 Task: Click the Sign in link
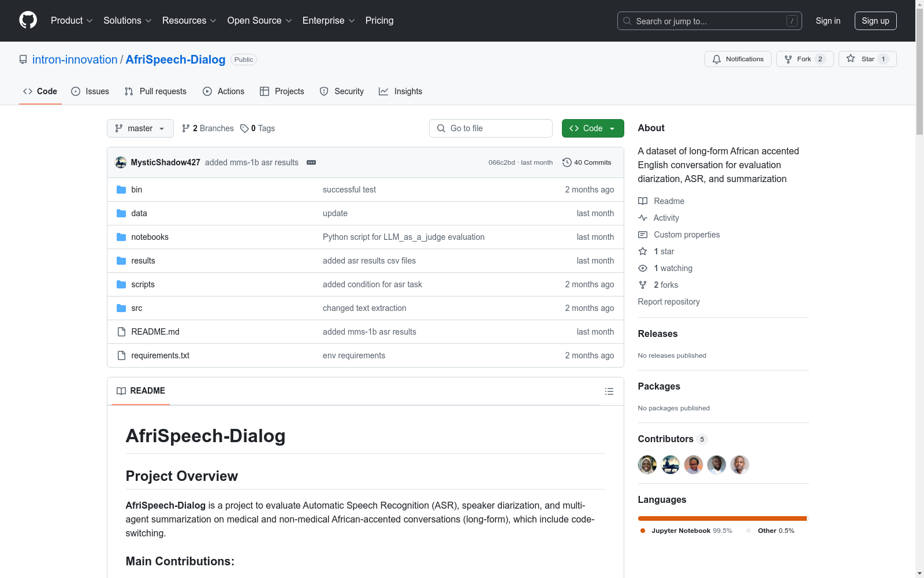[828, 21]
